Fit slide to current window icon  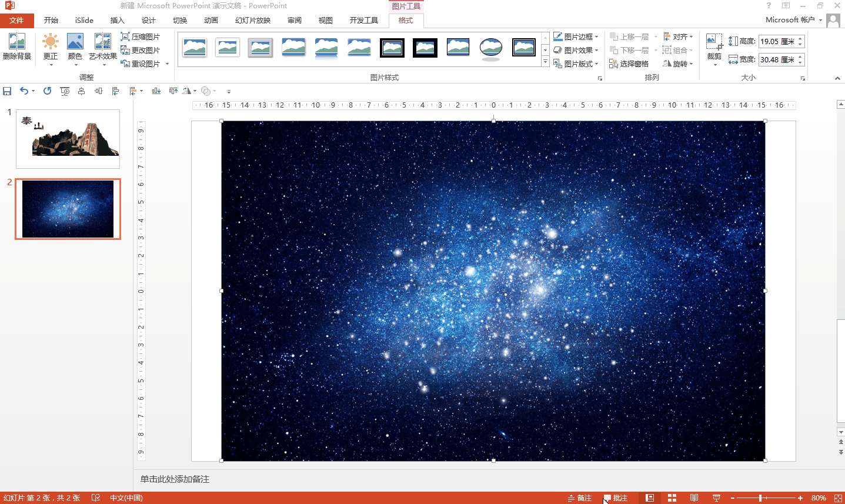click(x=838, y=498)
